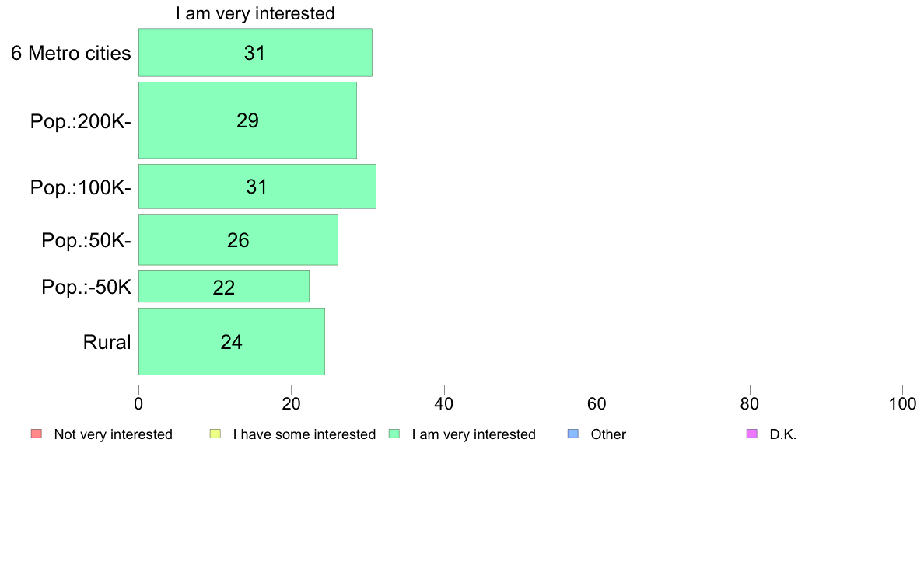The width and height of the screenshot is (924, 572).
Task: Click the pink D.K. legend swatch
Action: pyautogui.click(x=752, y=434)
